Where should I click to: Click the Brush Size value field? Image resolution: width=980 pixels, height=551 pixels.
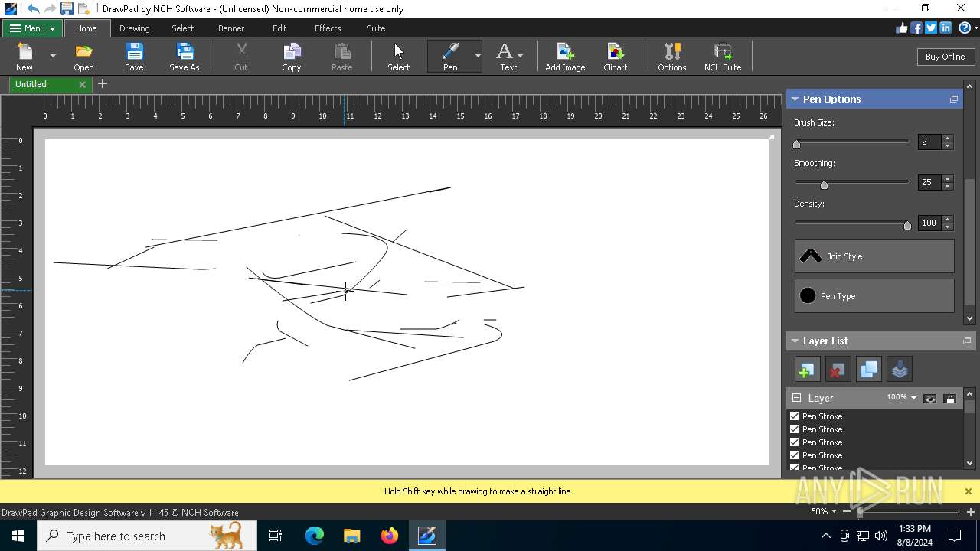click(x=929, y=142)
